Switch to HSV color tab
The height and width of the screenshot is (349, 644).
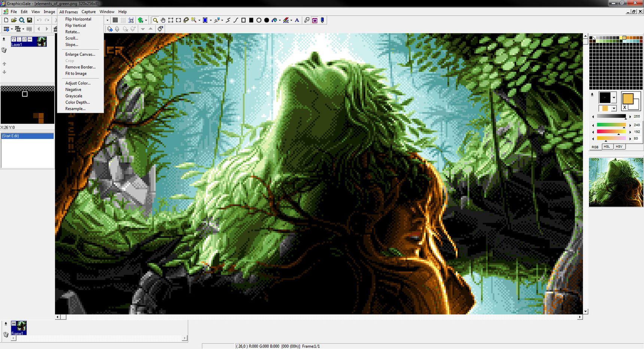coord(619,146)
